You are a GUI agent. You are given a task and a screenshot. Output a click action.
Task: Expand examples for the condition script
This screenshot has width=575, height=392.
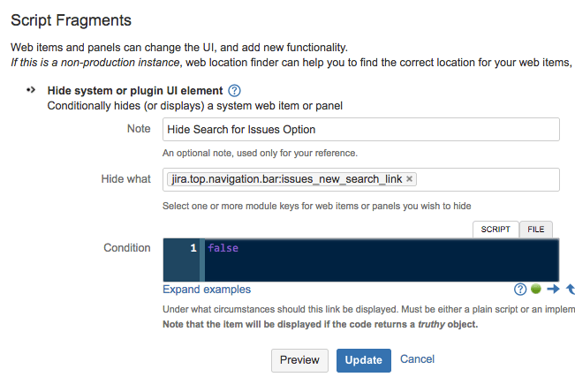(x=207, y=290)
